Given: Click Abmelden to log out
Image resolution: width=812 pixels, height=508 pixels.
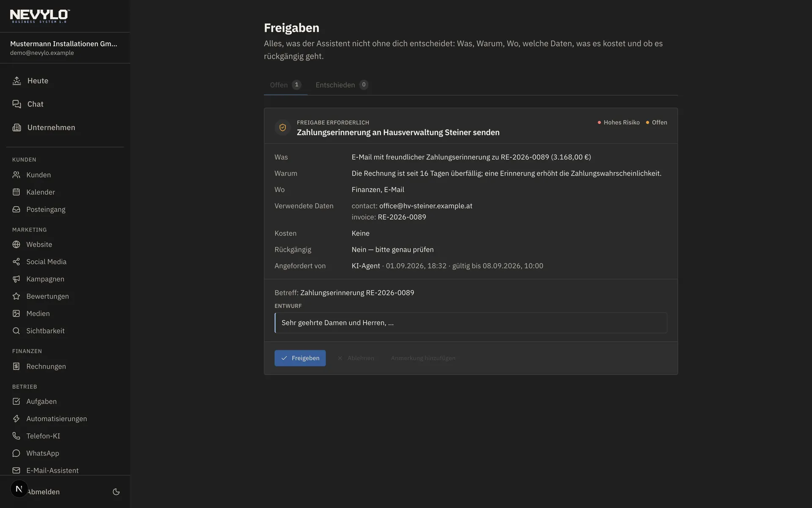Looking at the screenshot, I should [44, 492].
